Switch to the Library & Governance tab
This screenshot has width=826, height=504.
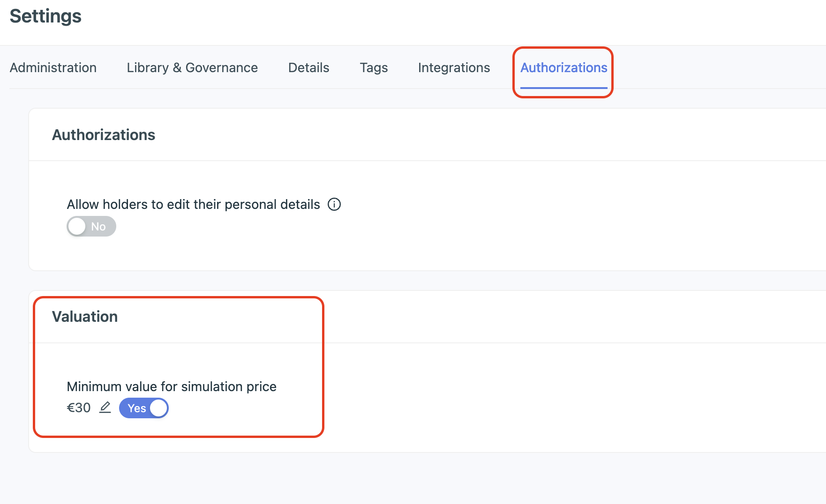click(x=192, y=68)
